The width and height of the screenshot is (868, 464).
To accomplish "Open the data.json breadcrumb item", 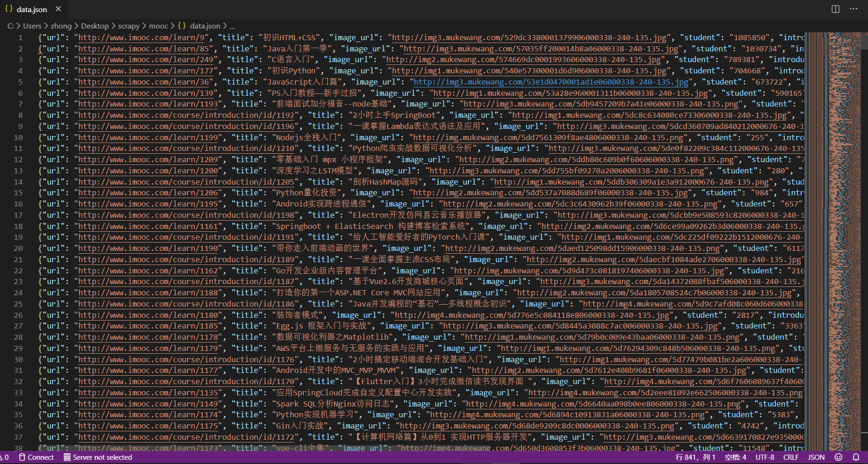I will [x=205, y=26].
